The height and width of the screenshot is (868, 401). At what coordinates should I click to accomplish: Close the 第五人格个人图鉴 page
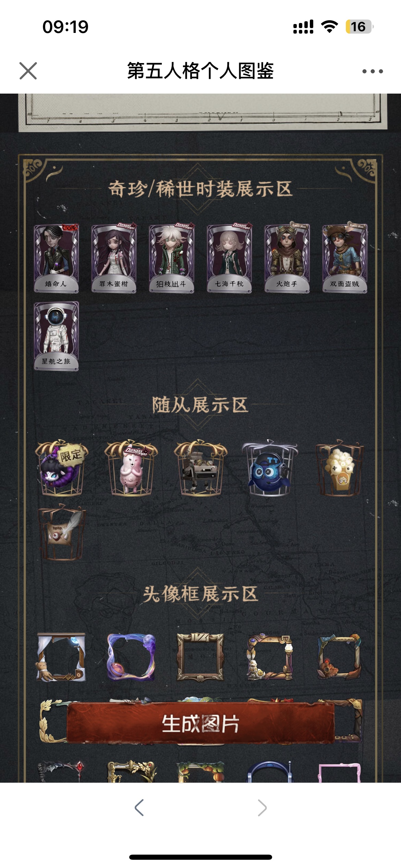28,71
